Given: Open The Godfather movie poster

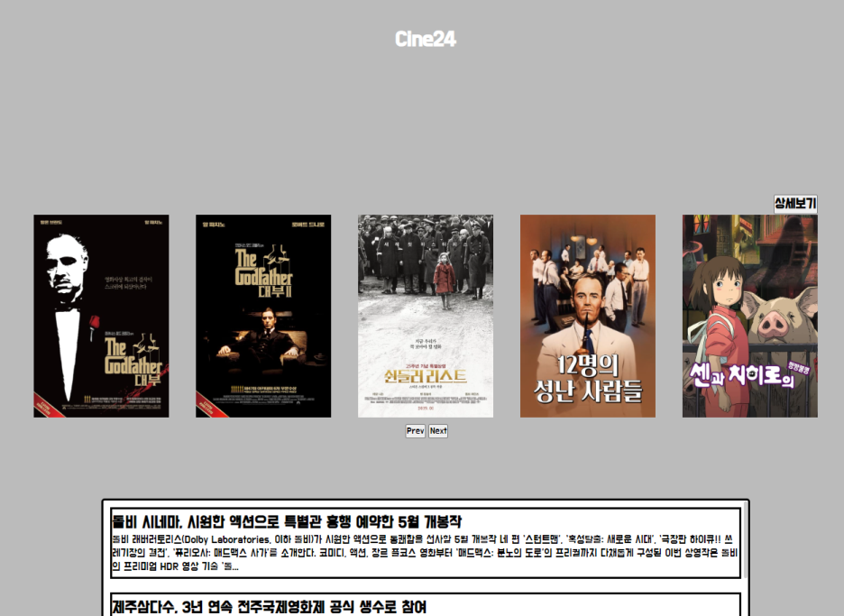Looking at the screenshot, I should click(x=101, y=316).
